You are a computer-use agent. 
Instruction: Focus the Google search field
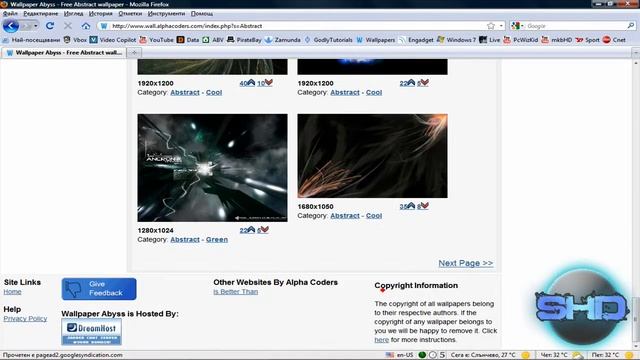(576, 26)
